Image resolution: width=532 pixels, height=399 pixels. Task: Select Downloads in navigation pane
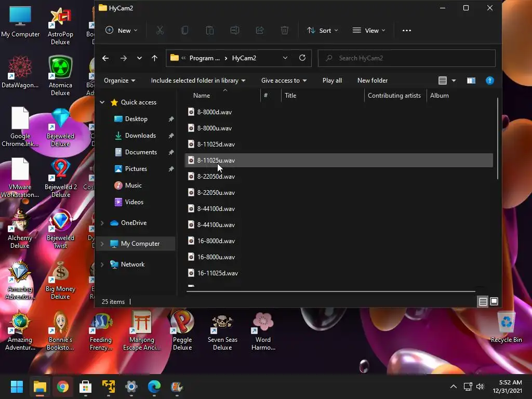[140, 136]
